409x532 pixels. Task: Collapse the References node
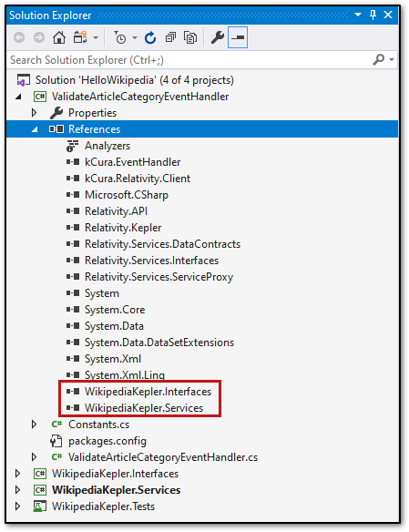(35, 129)
